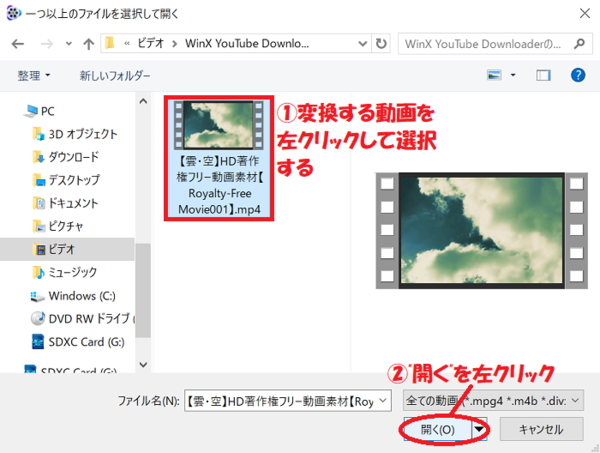
Task: Open help with the blue question icon
Action: pos(578,75)
